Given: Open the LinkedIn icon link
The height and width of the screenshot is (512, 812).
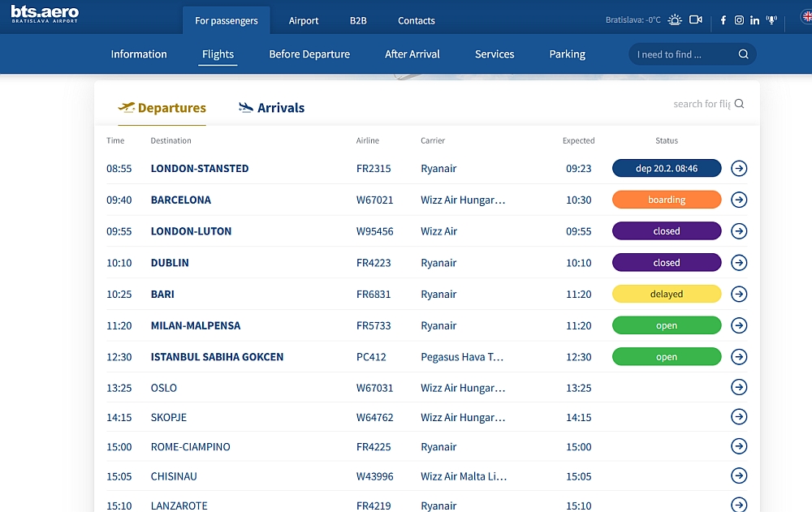Looking at the screenshot, I should 755,20.
